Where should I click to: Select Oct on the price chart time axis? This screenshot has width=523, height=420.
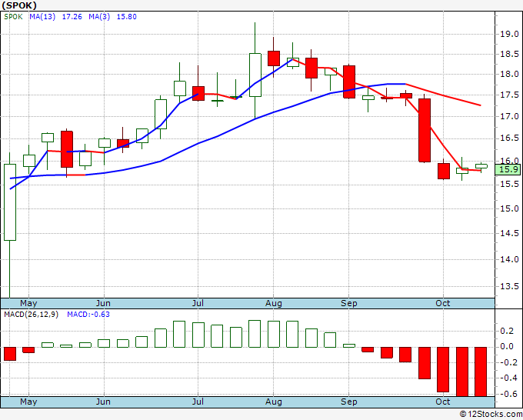click(x=442, y=303)
